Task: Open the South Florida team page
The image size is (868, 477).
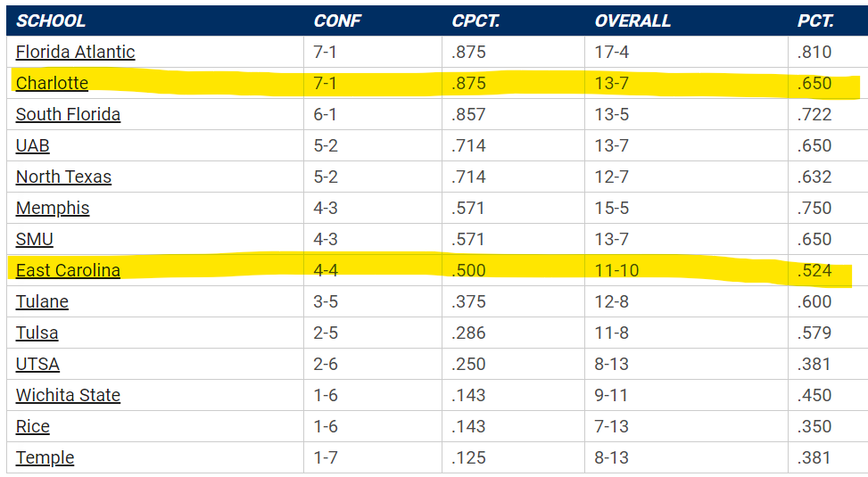Action: pos(68,114)
